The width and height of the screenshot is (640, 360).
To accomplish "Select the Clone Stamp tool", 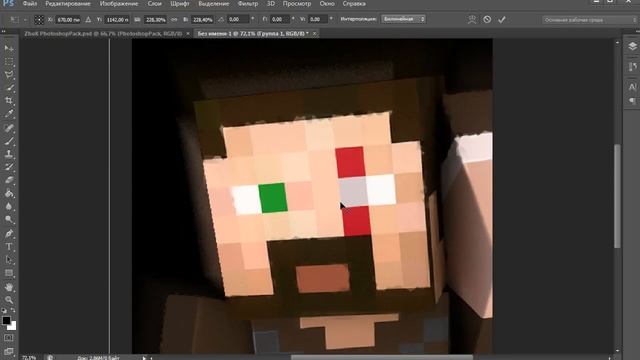I will [x=9, y=154].
